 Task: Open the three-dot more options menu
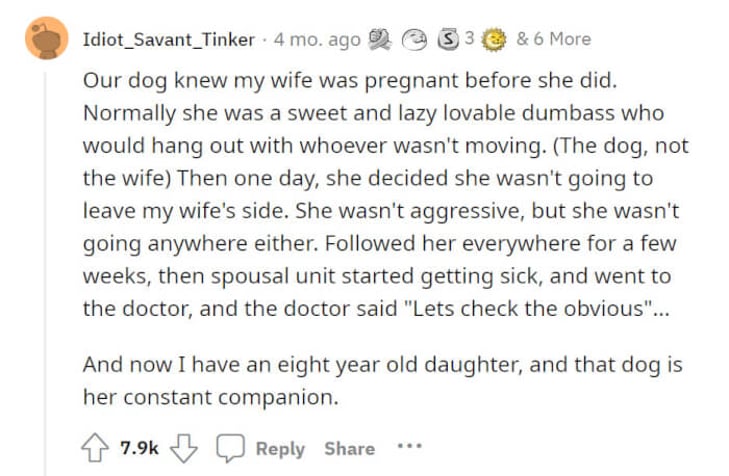tap(410, 446)
